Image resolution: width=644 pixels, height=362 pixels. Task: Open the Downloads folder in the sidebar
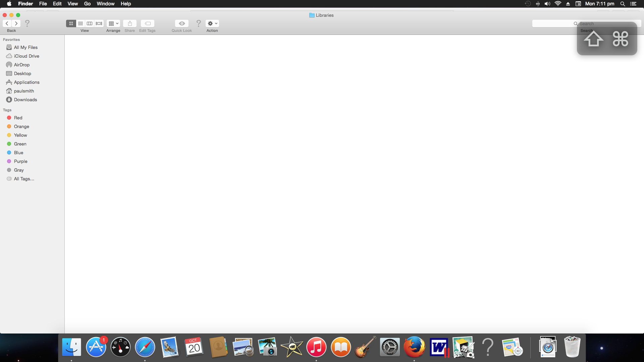(25, 100)
